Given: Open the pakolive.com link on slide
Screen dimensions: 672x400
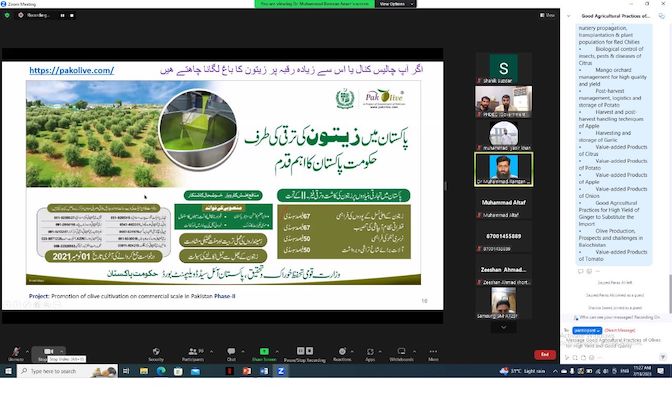Looking at the screenshot, I should click(71, 70).
